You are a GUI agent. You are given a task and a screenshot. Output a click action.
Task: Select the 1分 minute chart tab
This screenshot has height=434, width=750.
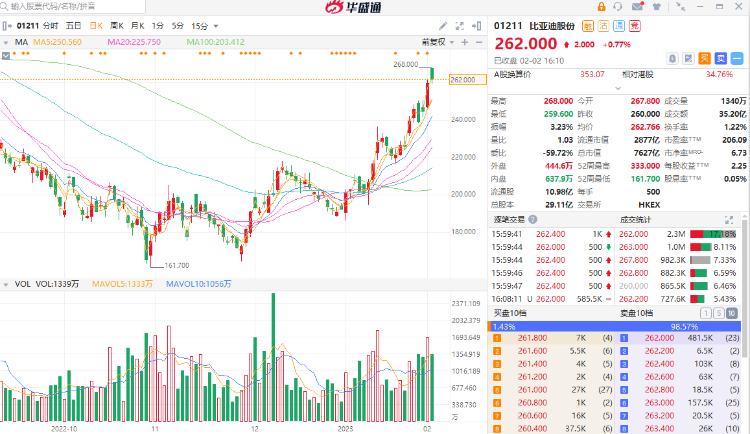158,26
